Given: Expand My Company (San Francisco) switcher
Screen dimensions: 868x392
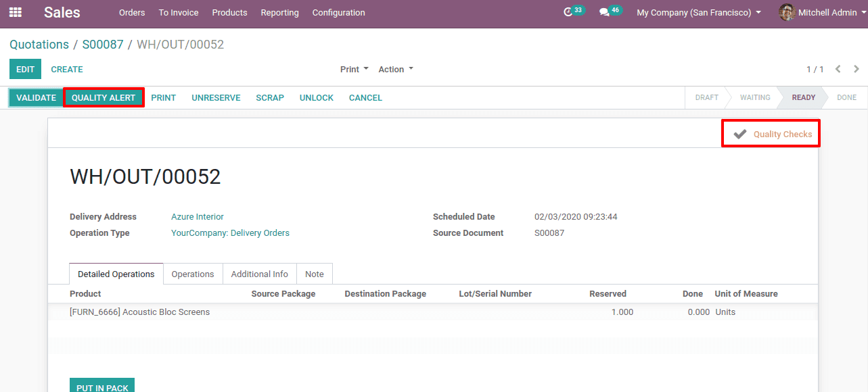Looking at the screenshot, I should coord(699,13).
